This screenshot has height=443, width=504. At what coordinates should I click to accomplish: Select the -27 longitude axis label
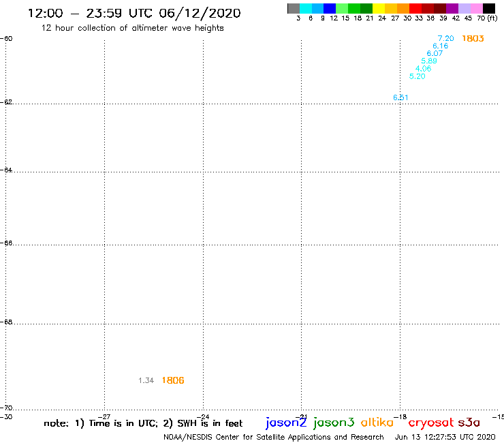(104, 417)
